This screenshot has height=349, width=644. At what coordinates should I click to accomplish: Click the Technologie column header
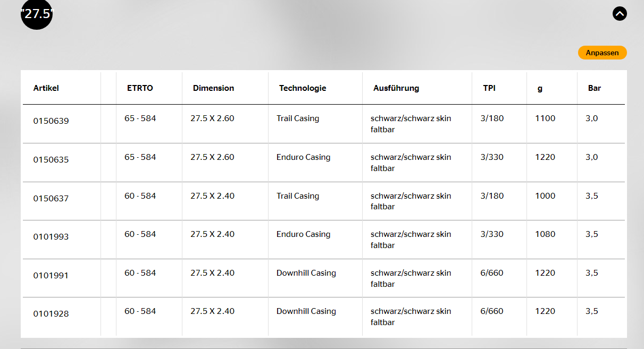click(x=302, y=88)
